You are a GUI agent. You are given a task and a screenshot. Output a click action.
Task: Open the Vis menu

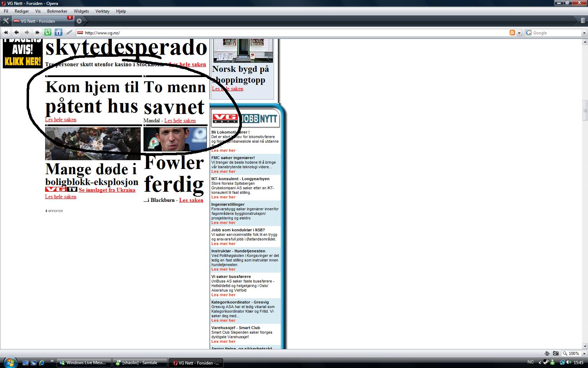38,11
